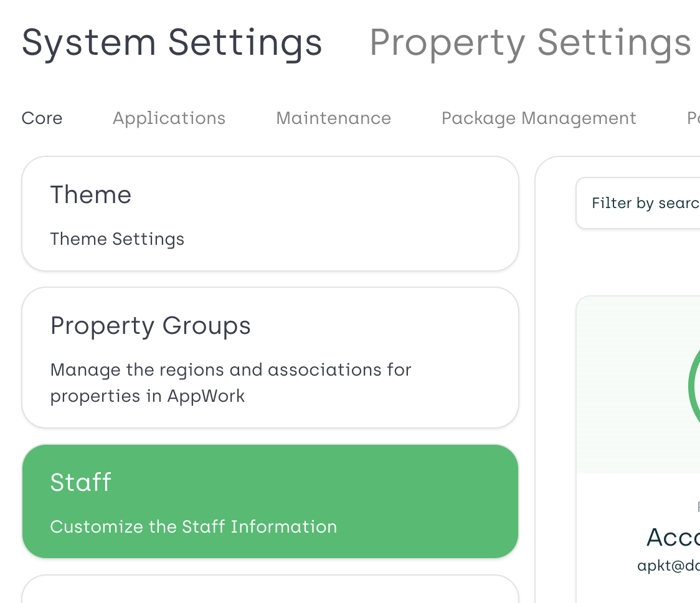The width and height of the screenshot is (700, 603).
Task: Switch to the Package Management tab
Action: (539, 118)
